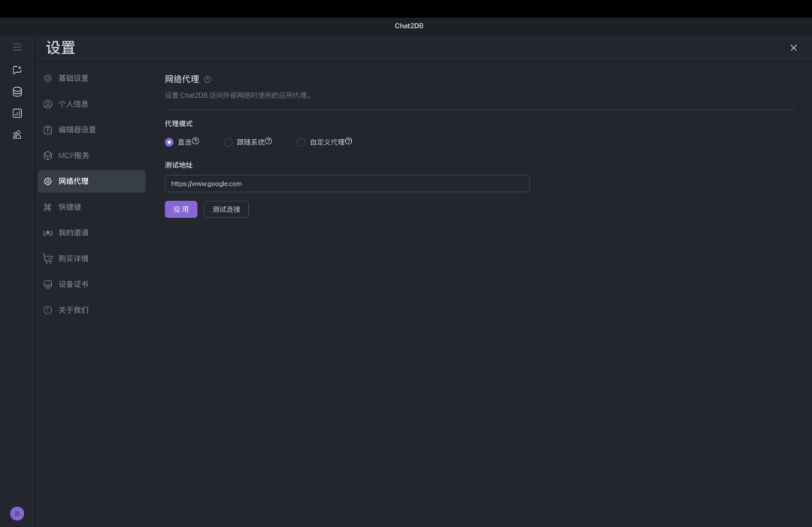This screenshot has height=527, width=812.
Task: Click the purple 应用 button
Action: [x=180, y=209]
